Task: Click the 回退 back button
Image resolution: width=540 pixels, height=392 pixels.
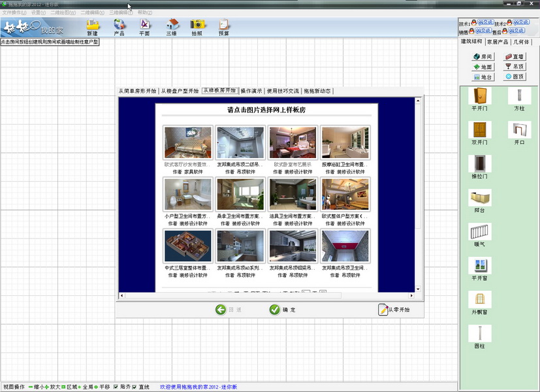Action: [229, 310]
